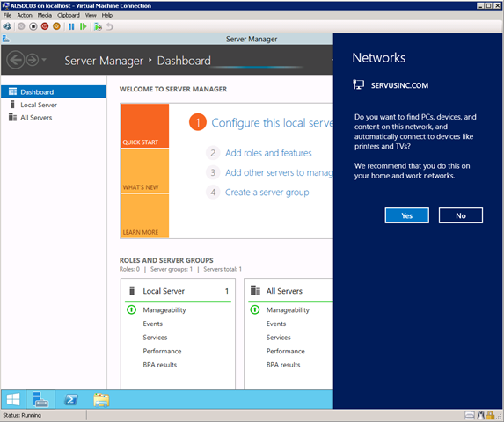The width and height of the screenshot is (504, 422).
Task: Click the Ctrl+Alt+Del toolbar icon
Action: [7, 26]
